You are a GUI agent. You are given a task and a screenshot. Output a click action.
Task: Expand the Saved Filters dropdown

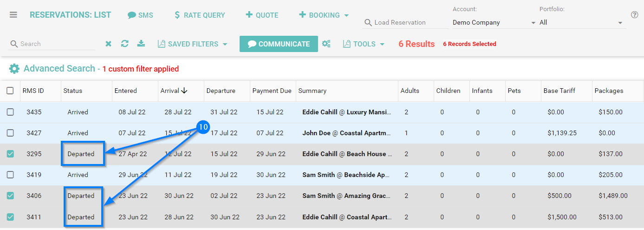click(192, 44)
